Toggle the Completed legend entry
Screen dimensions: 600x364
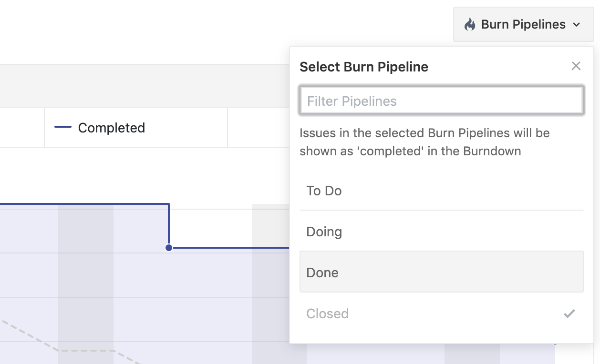tap(111, 128)
